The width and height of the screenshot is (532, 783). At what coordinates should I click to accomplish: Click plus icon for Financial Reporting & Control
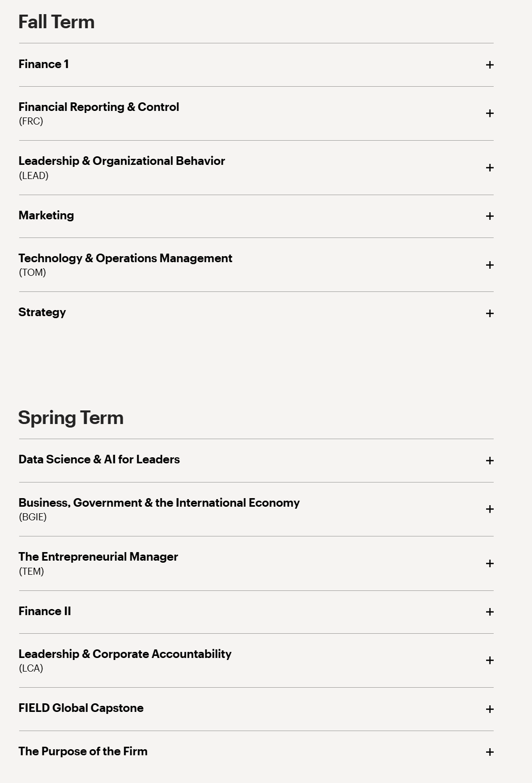click(x=489, y=113)
